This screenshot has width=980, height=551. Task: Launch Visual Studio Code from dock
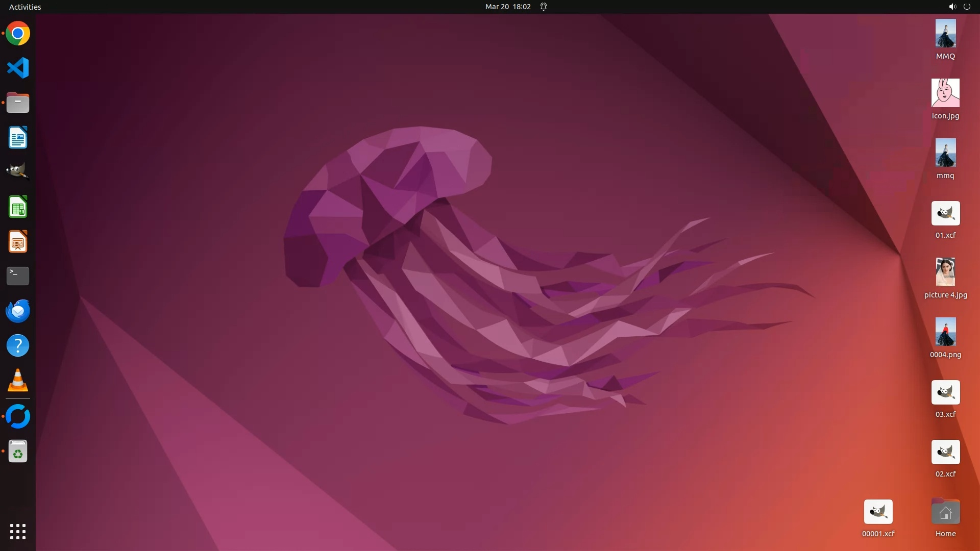point(18,68)
